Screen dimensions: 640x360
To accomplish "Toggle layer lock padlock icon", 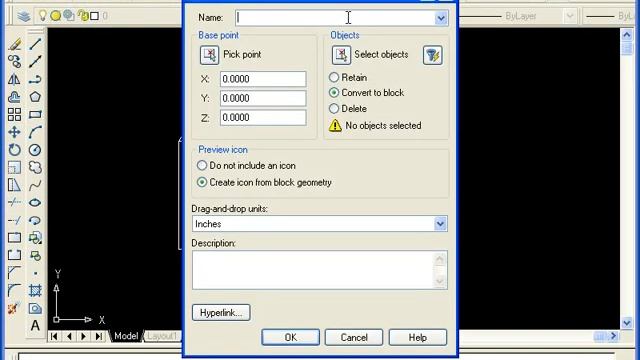I will coord(83,16).
